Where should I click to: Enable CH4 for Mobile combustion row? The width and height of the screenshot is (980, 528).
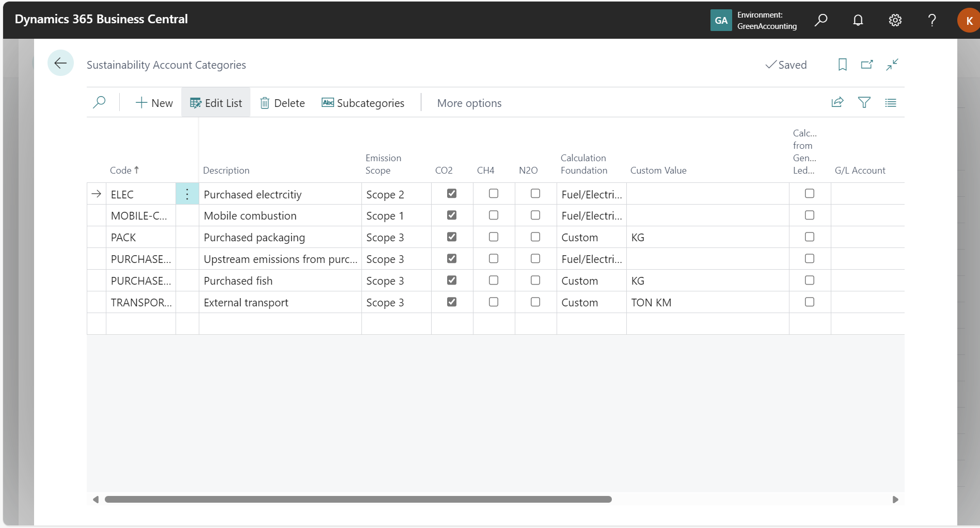click(494, 215)
